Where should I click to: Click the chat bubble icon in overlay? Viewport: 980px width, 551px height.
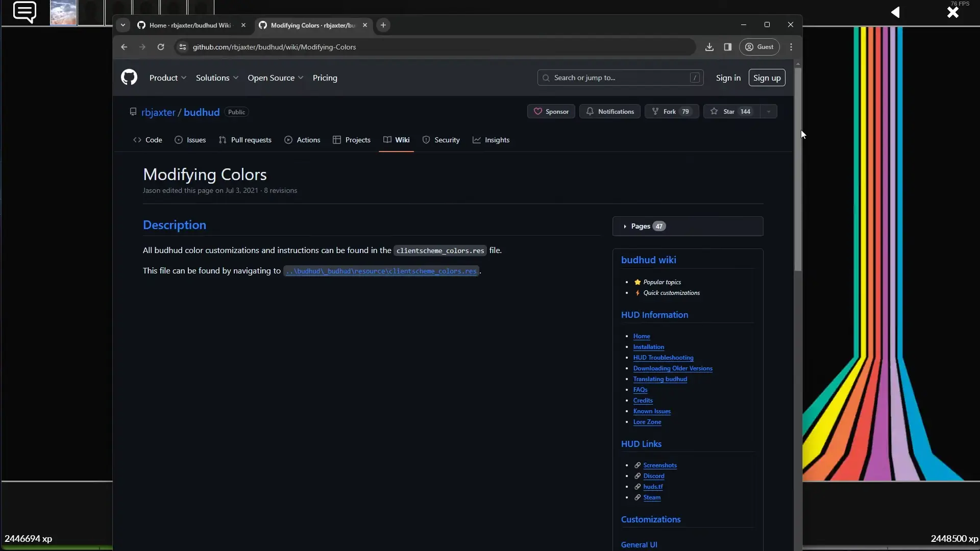click(x=24, y=12)
